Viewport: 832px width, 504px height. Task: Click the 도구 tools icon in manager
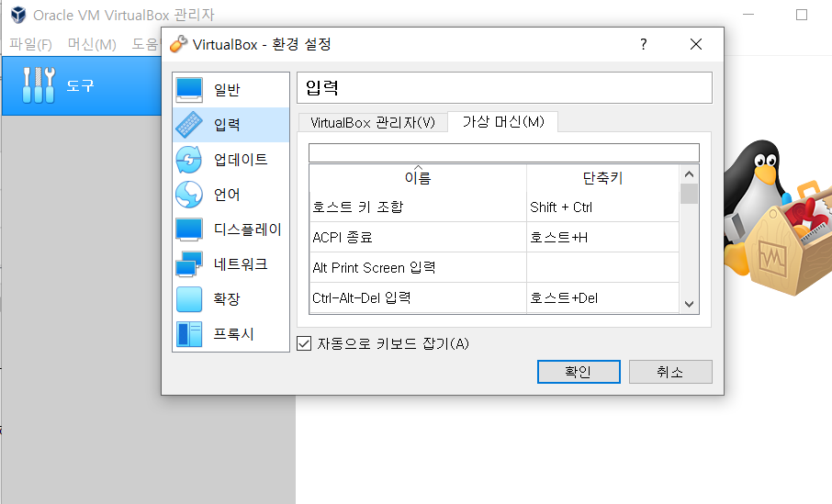(x=39, y=84)
